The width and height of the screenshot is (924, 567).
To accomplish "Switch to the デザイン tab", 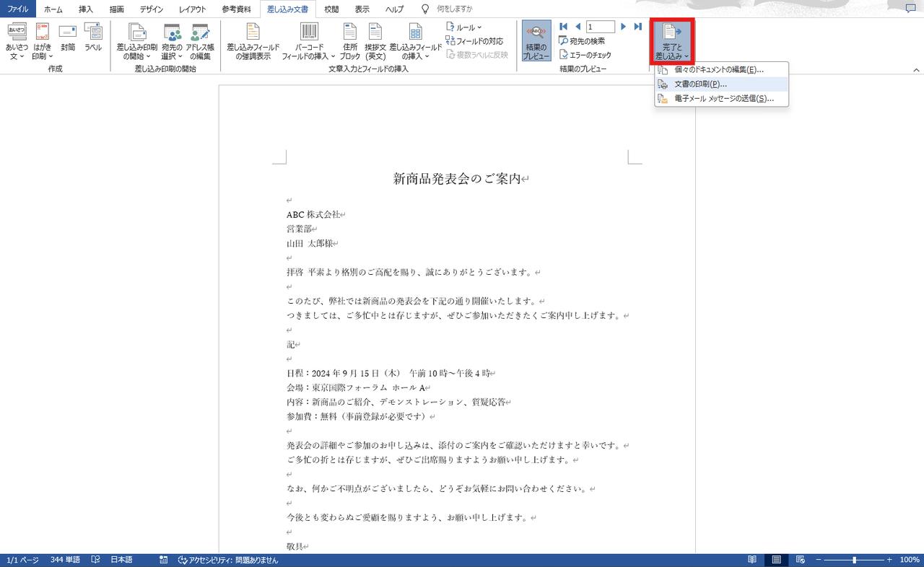I will 152,9.
